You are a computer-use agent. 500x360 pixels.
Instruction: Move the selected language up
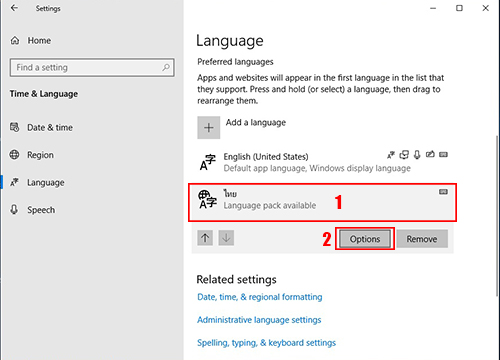(205, 238)
